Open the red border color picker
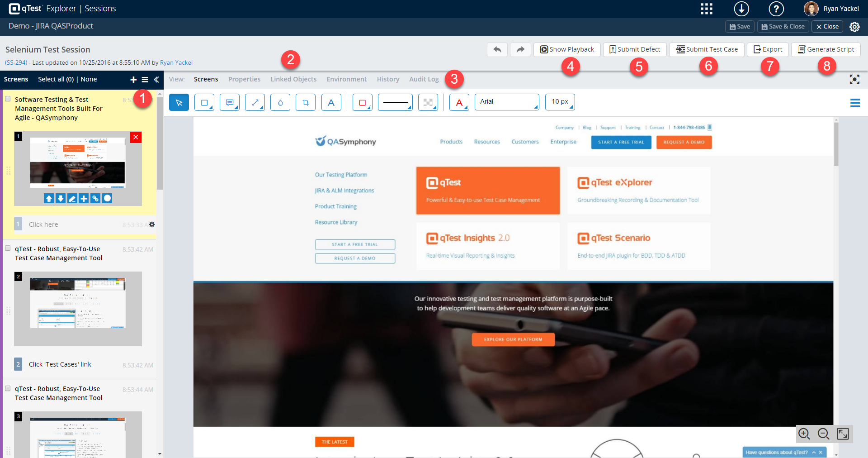This screenshot has width=868, height=458. pyautogui.click(x=363, y=102)
